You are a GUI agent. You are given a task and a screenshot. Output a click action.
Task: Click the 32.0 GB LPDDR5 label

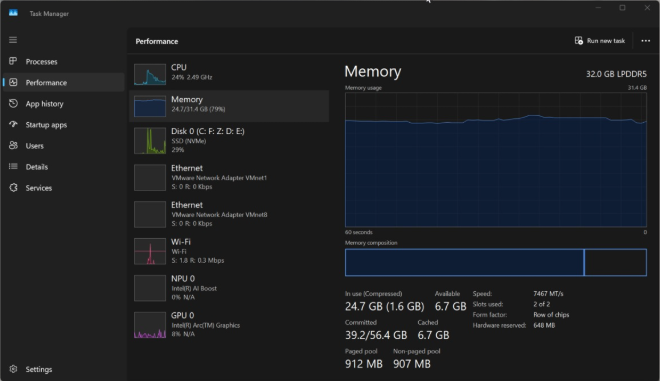(616, 74)
